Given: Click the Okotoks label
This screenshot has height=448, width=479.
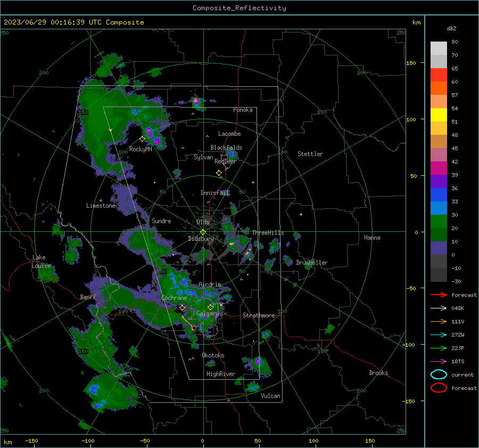Looking at the screenshot, I should click(x=213, y=355).
